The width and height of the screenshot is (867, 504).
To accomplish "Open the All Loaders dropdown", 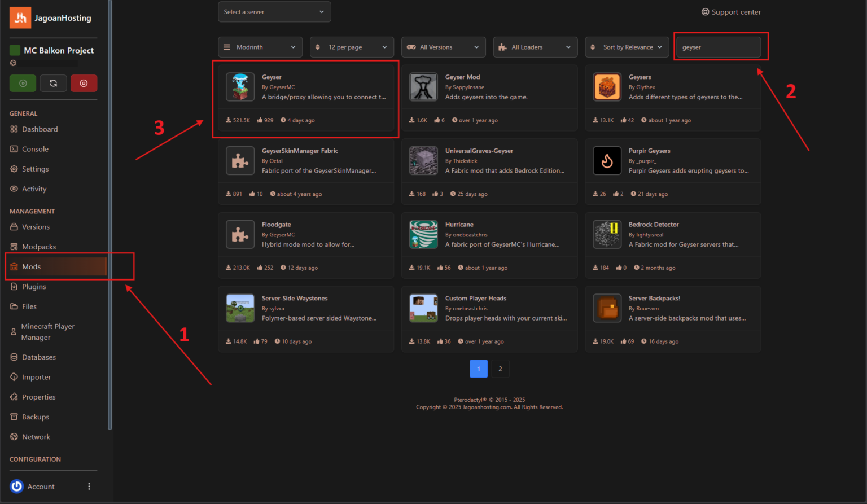I will tap(535, 47).
